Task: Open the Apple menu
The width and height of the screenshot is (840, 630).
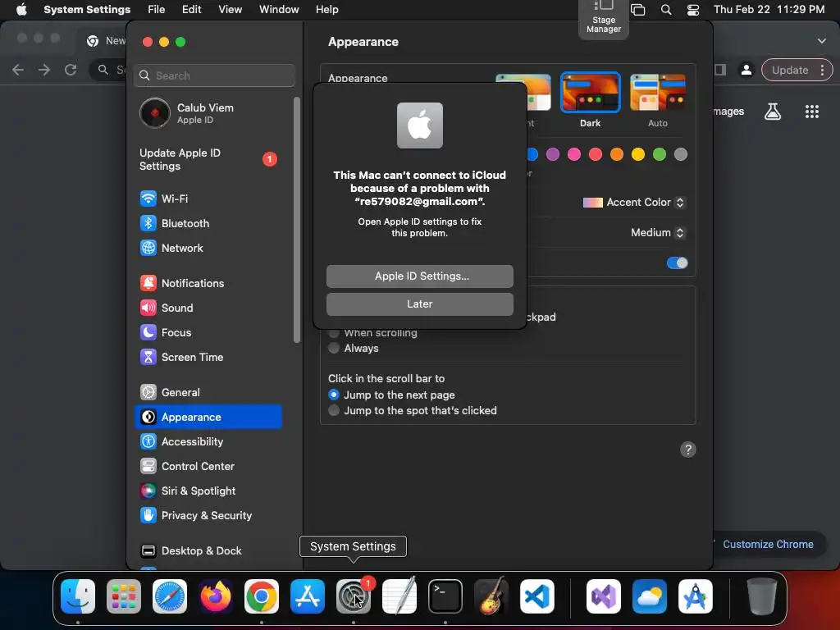Action: click(21, 10)
